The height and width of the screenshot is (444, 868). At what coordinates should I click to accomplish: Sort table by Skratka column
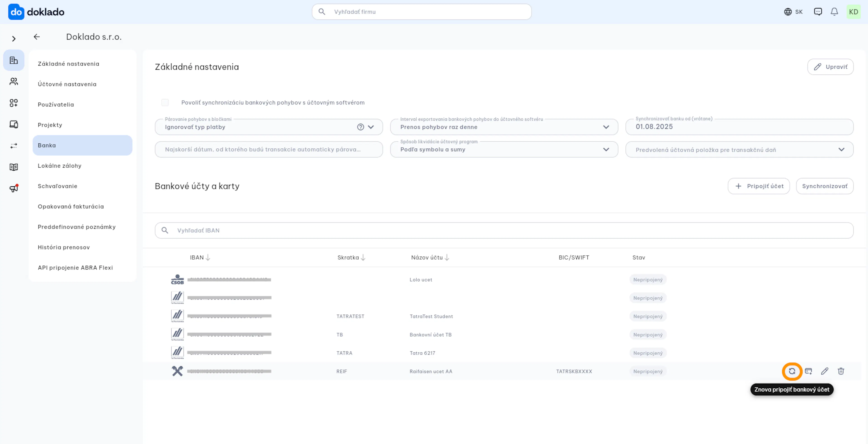point(351,258)
